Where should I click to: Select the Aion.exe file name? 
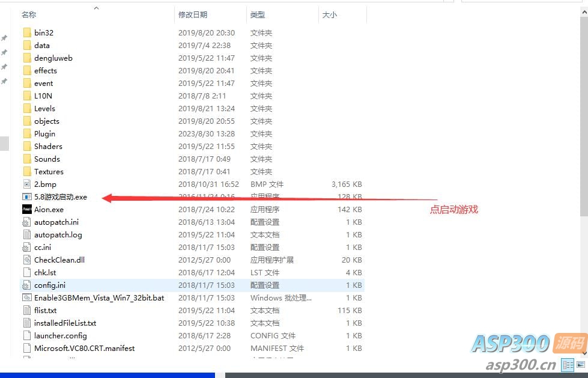point(49,210)
